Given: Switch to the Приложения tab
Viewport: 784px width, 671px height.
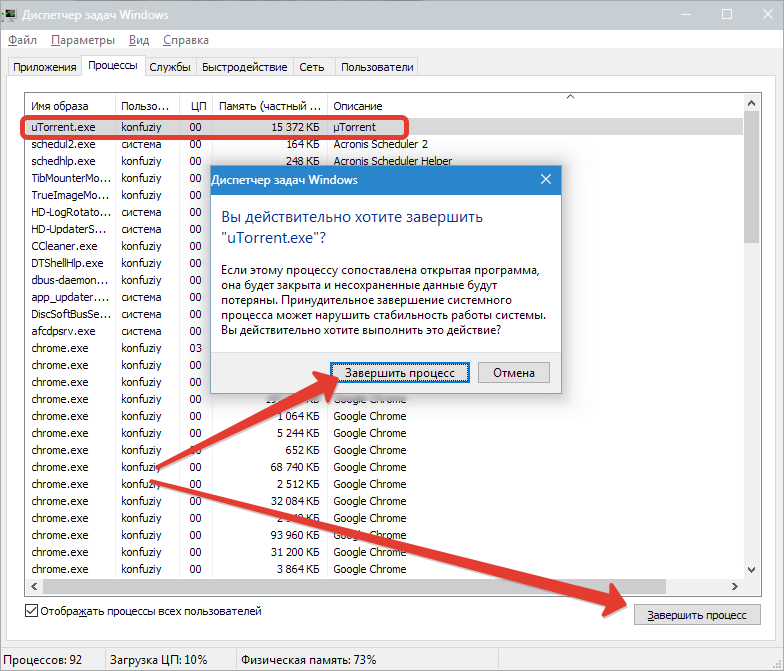Looking at the screenshot, I should point(44,67).
